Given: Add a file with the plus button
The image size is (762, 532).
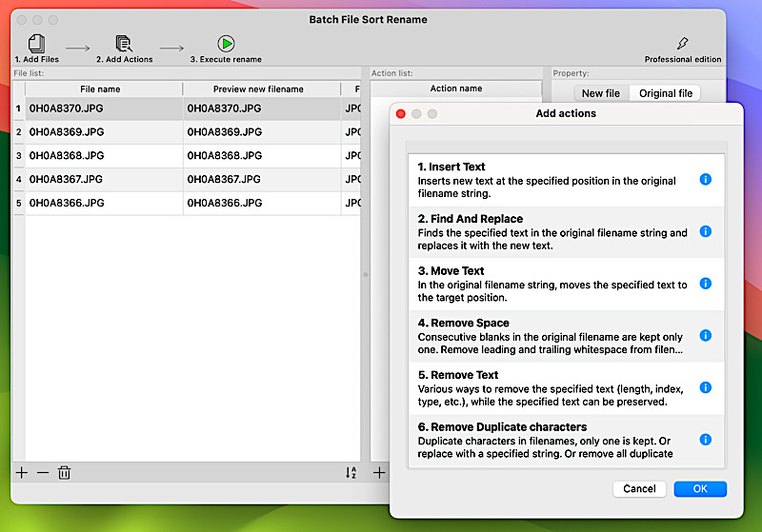Looking at the screenshot, I should coord(22,472).
